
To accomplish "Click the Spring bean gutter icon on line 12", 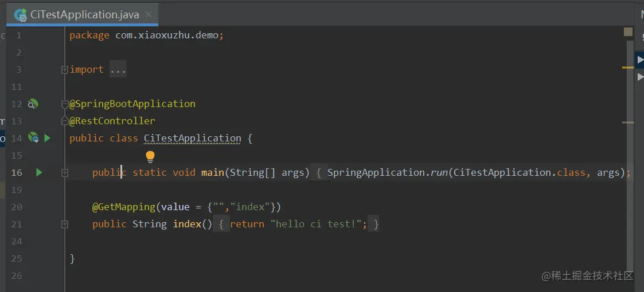I will tap(33, 104).
